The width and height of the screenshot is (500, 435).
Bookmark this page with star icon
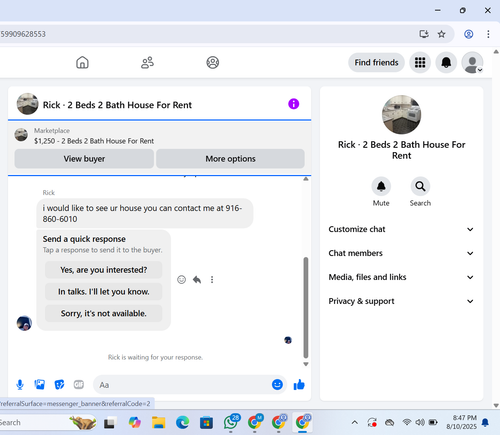click(x=441, y=34)
